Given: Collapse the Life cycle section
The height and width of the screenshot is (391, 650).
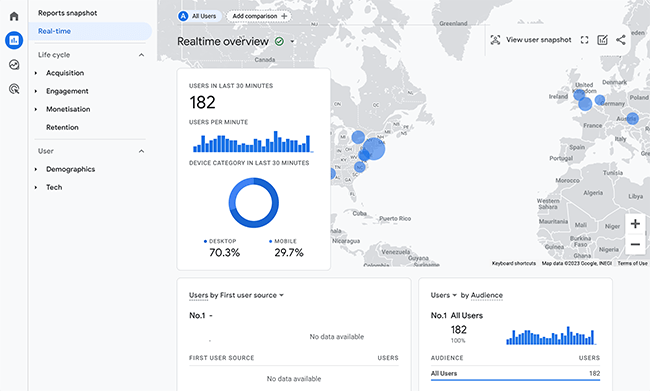Looking at the screenshot, I should (x=141, y=55).
